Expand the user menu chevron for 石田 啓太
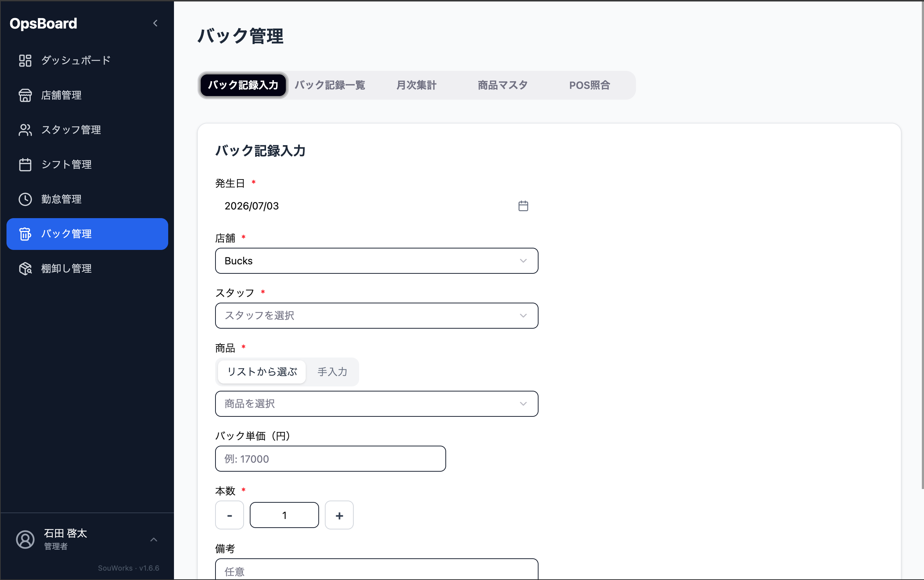Image resolution: width=924 pixels, height=580 pixels. click(154, 540)
